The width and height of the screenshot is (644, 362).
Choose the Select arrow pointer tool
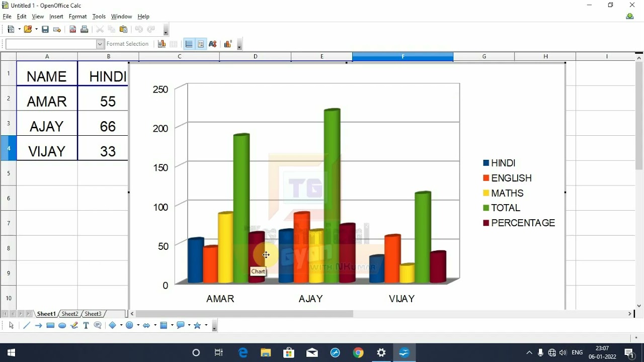pyautogui.click(x=12, y=326)
